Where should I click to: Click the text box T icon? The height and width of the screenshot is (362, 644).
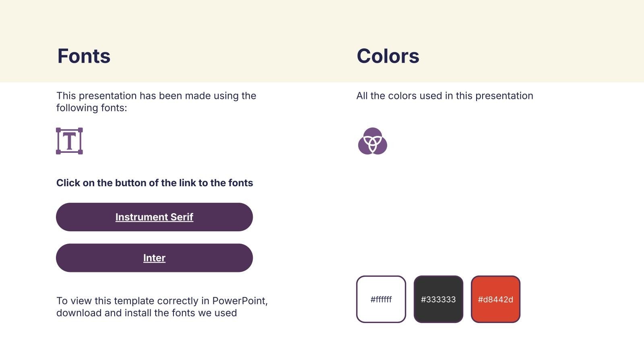69,141
